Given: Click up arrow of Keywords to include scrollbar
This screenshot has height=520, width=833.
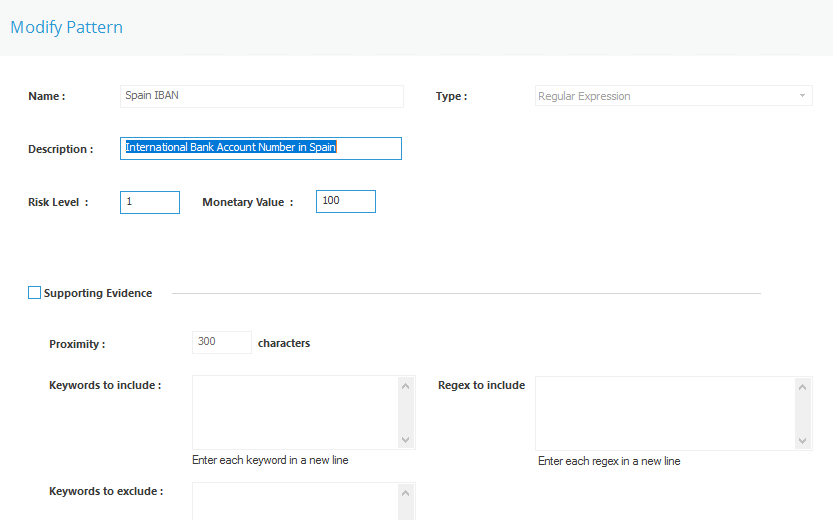Looking at the screenshot, I should pyautogui.click(x=405, y=386).
